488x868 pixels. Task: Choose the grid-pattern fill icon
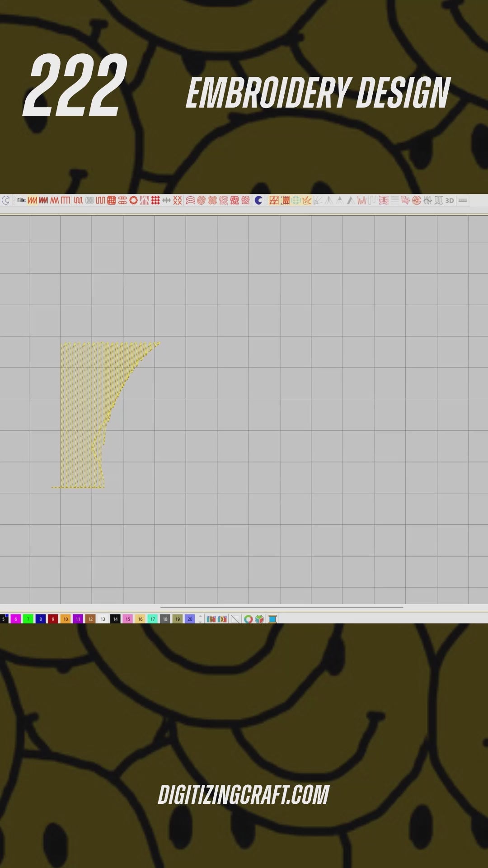pyautogui.click(x=112, y=200)
